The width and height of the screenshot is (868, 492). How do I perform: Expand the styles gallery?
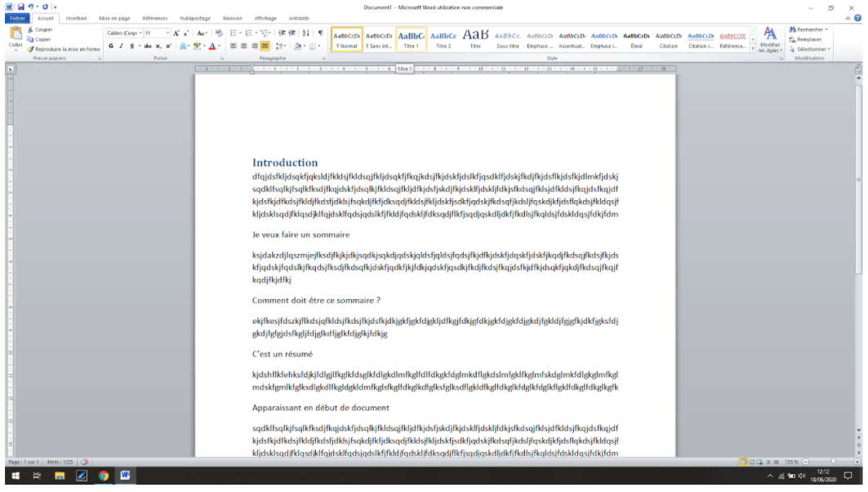pos(753,49)
